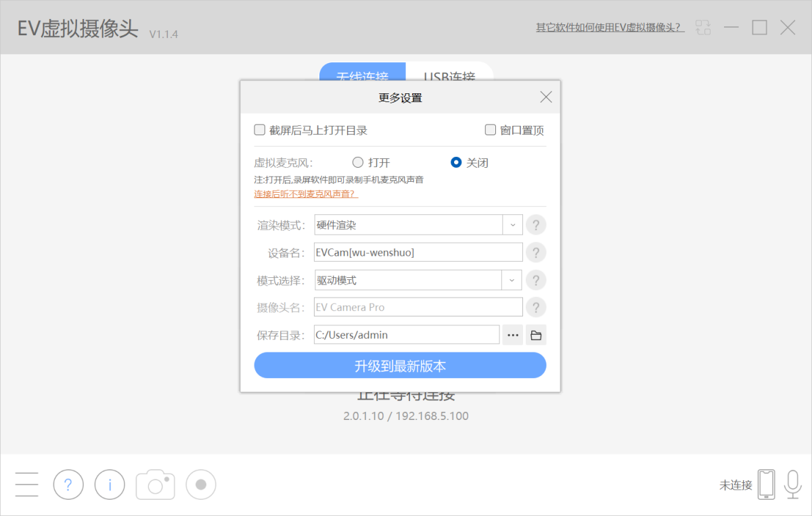This screenshot has height=516, width=812.
Task: Open the 渲染模式 rendering mode dropdown
Action: (512, 225)
